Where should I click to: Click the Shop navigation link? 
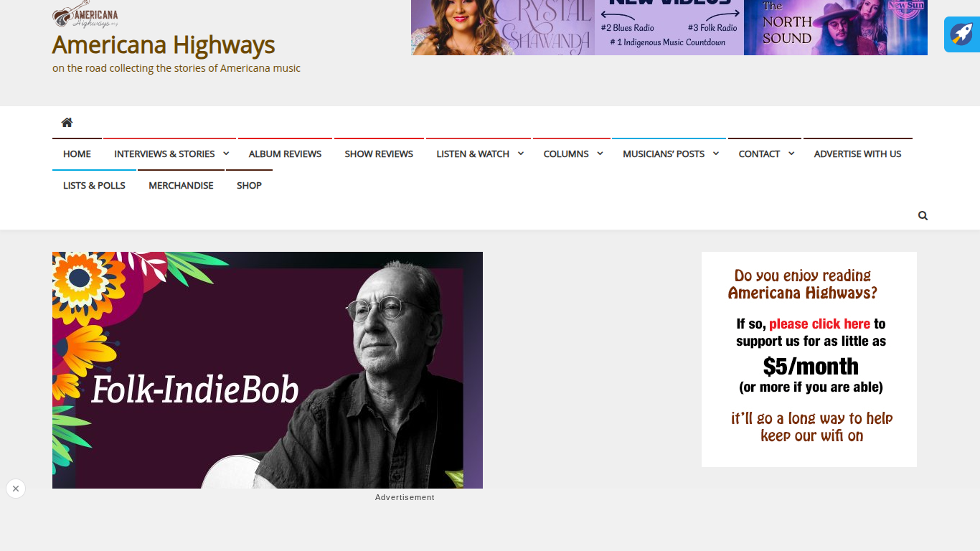(249, 185)
